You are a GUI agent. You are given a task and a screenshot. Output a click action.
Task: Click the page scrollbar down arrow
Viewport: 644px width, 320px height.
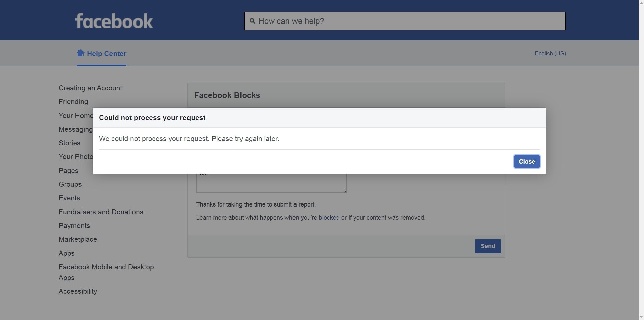coord(641,317)
